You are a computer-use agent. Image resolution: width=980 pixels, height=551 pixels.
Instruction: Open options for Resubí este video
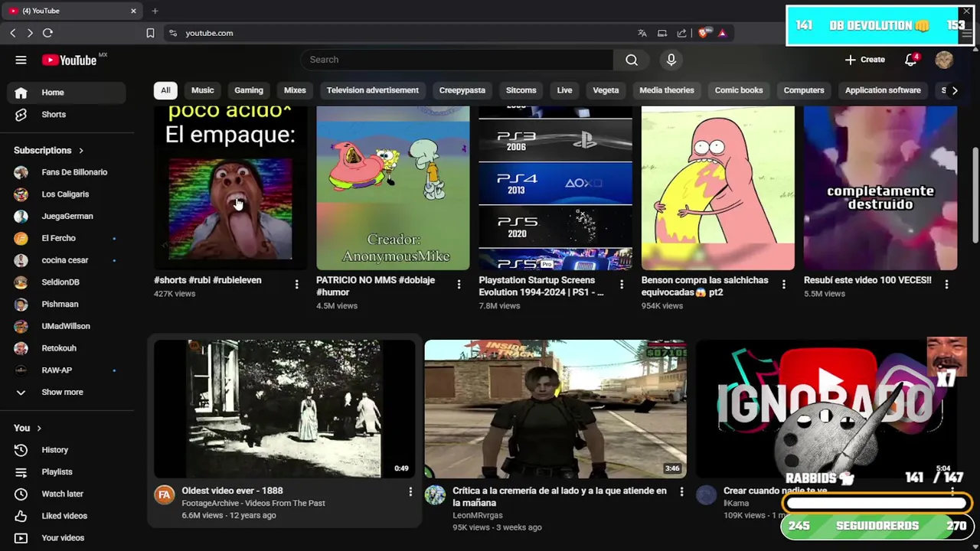(946, 285)
